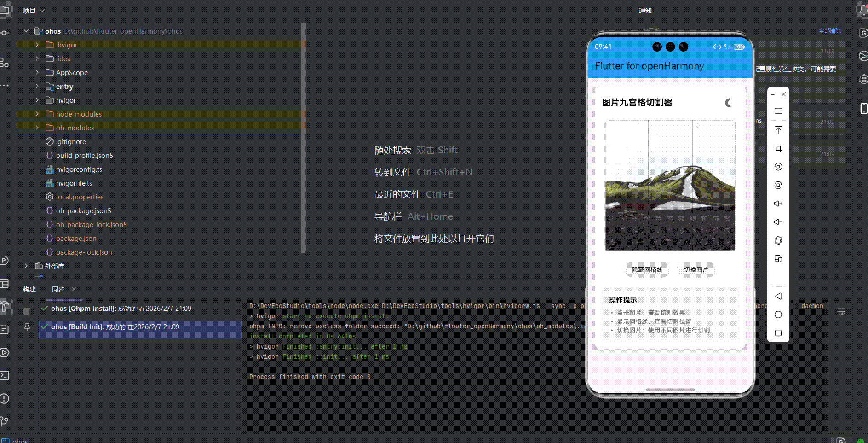
Task: Select hvigorfile.ts in project tree
Action: (74, 183)
